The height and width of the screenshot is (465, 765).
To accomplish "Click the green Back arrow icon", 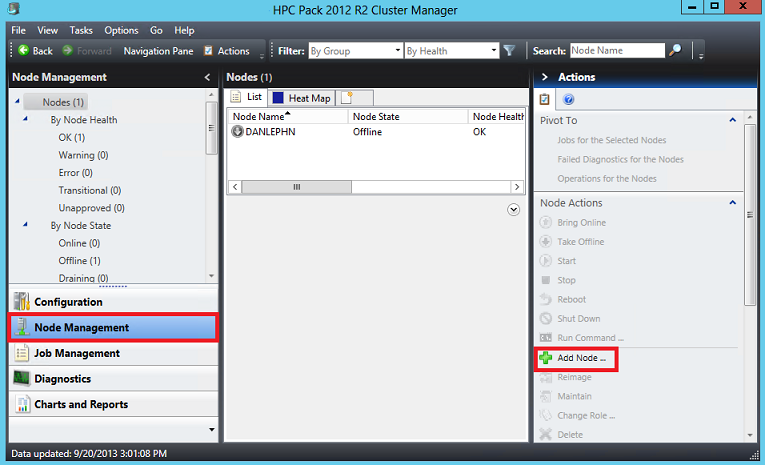I will (23, 50).
